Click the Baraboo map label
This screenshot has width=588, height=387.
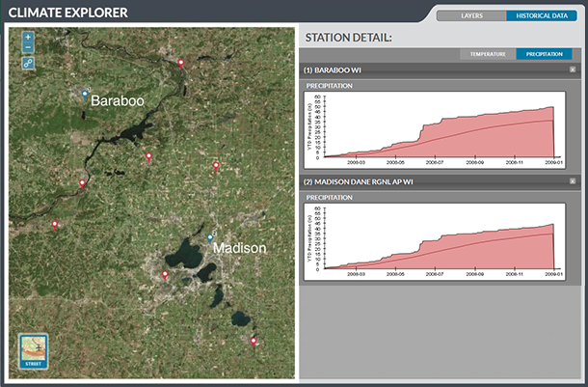tap(118, 100)
